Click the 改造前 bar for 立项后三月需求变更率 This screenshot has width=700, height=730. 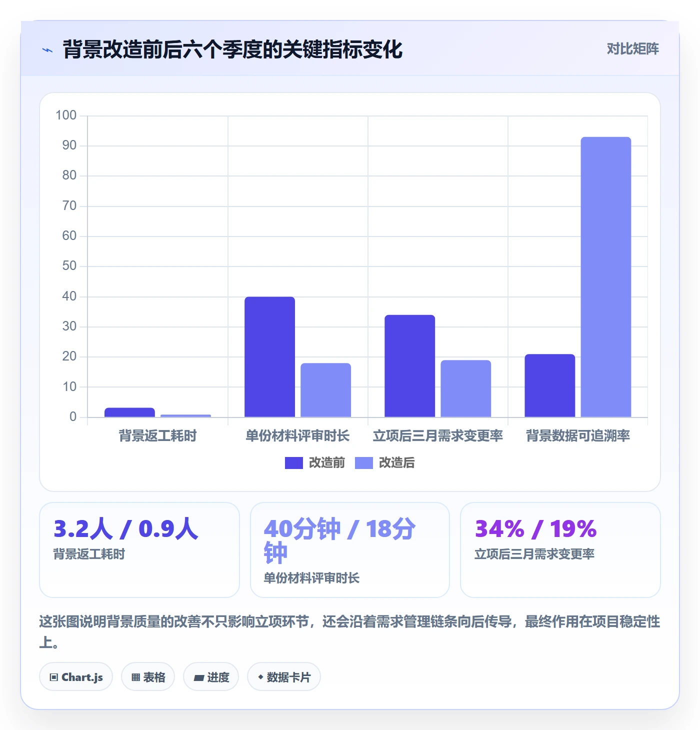409,366
